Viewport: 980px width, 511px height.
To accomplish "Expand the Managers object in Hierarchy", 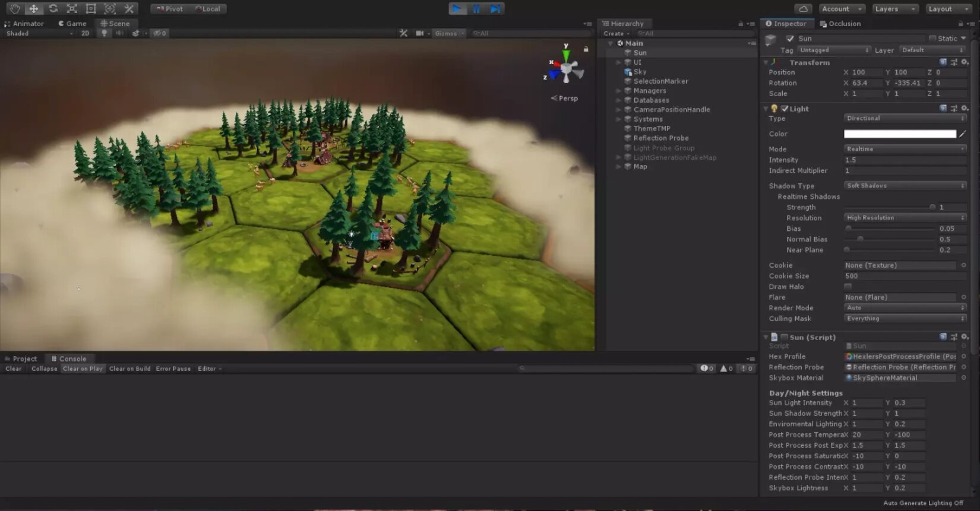I will click(x=618, y=91).
